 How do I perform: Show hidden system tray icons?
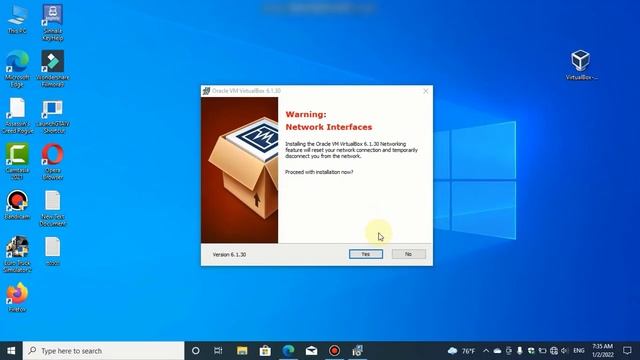(x=486, y=351)
